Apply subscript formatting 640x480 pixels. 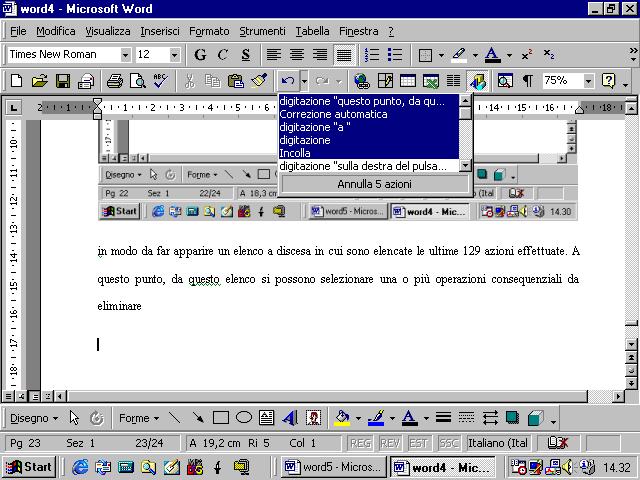[x=549, y=55]
